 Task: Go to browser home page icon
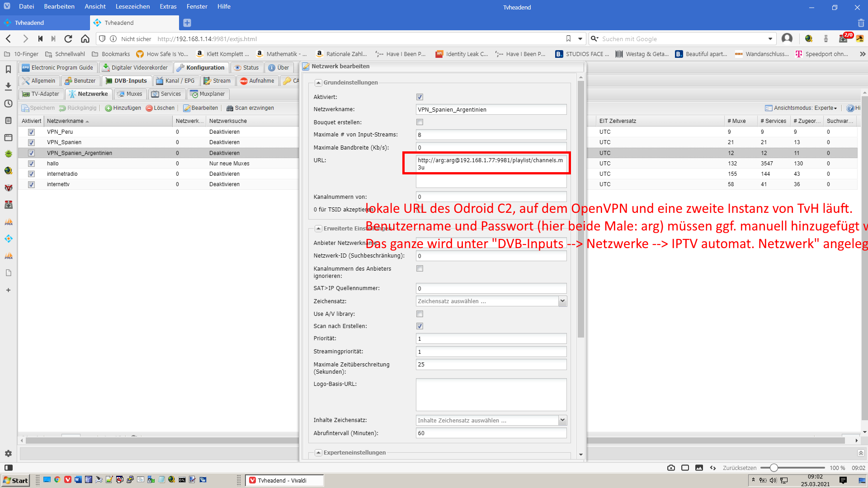(x=85, y=39)
